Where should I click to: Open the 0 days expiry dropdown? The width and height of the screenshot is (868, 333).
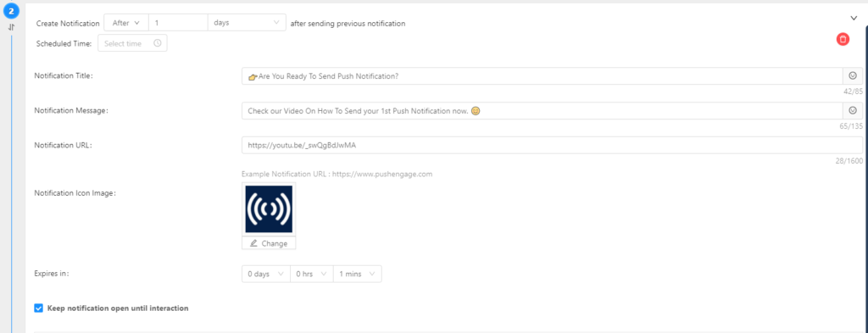(x=265, y=274)
